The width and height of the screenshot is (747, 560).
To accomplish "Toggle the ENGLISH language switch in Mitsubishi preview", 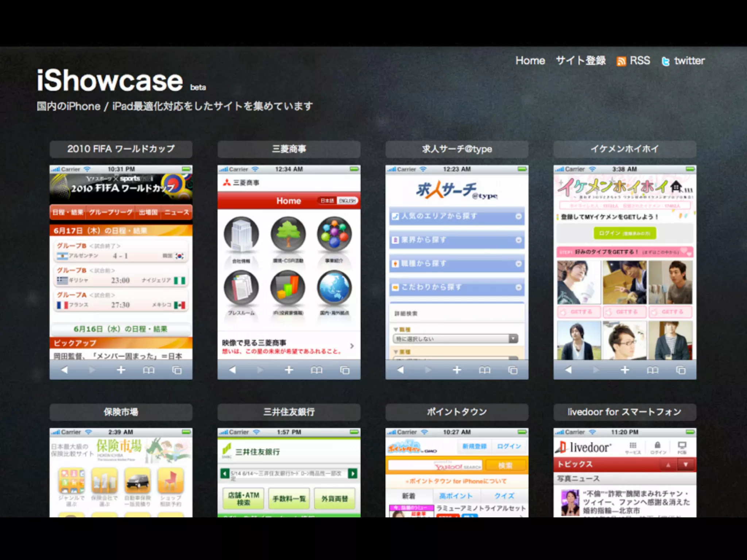I will pos(347,201).
